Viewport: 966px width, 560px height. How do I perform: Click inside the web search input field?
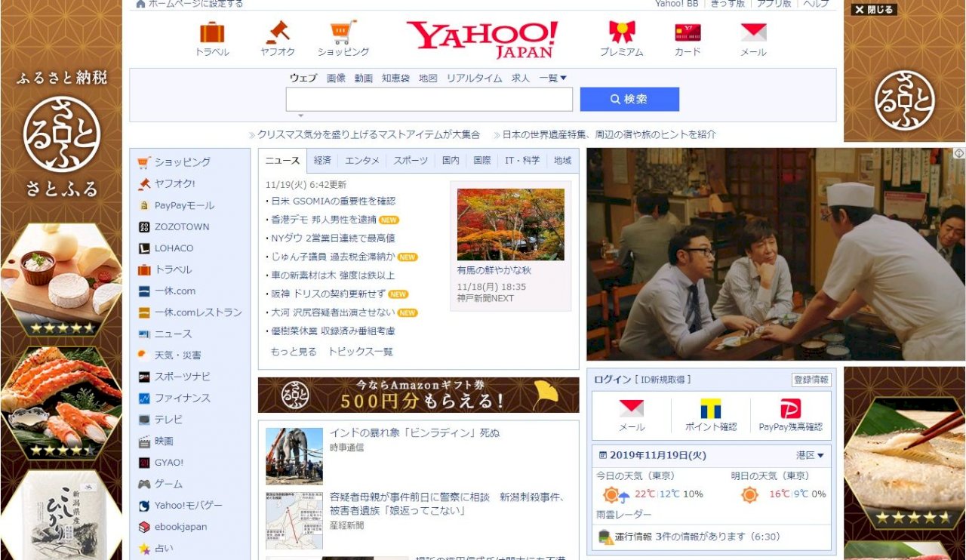click(429, 99)
